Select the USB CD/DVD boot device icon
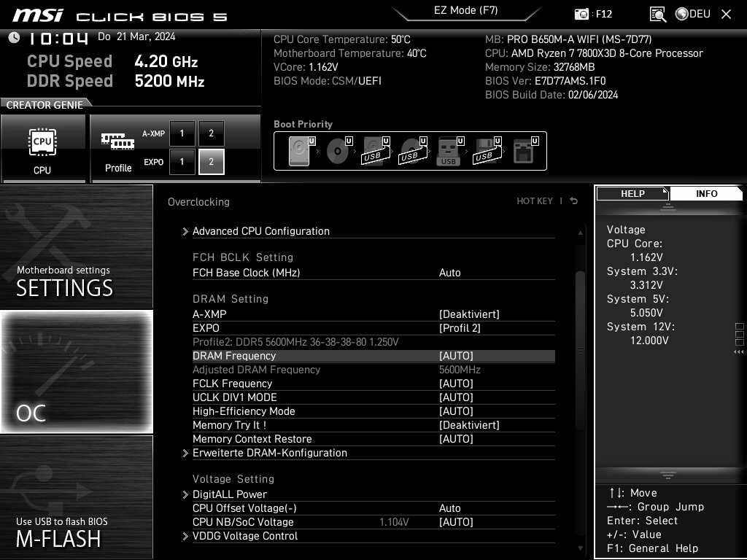 (x=413, y=151)
